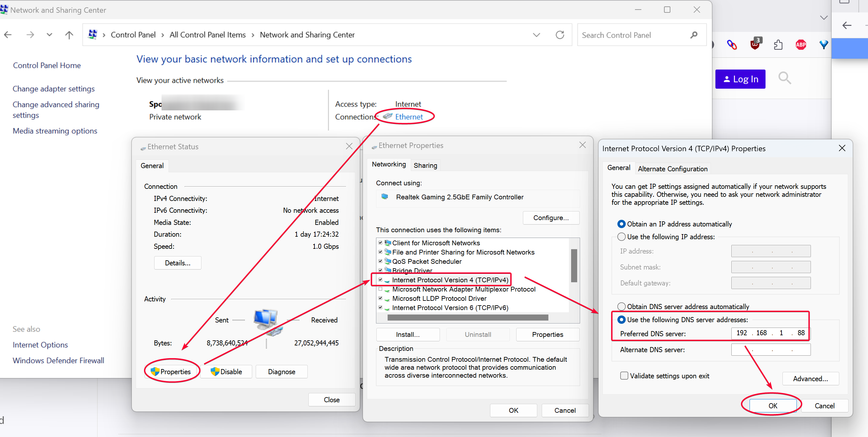Viewport: 868px width, 437px height.
Task: Open Media streaming options
Action: (x=55, y=131)
